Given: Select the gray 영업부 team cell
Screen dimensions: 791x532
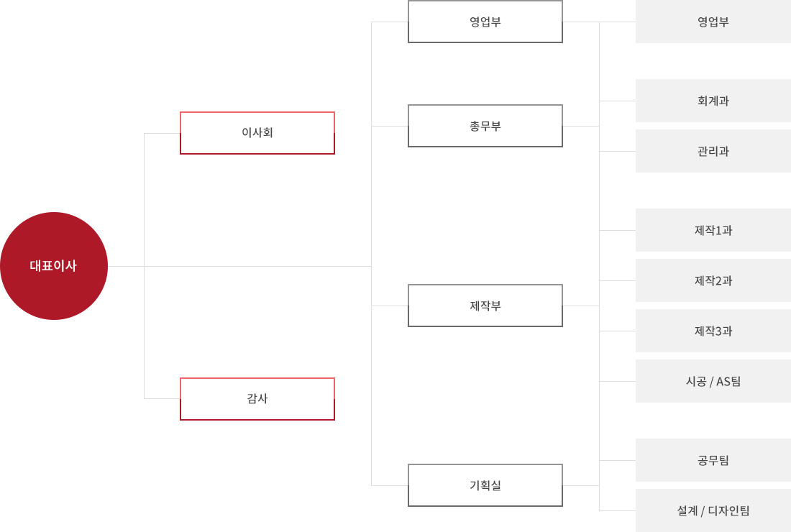Looking at the screenshot, I should coord(713,22).
